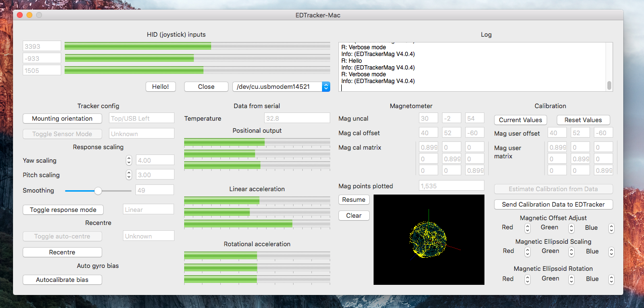Send Calibration Data to EDTracker
This screenshot has width=644, height=308.
click(x=553, y=204)
